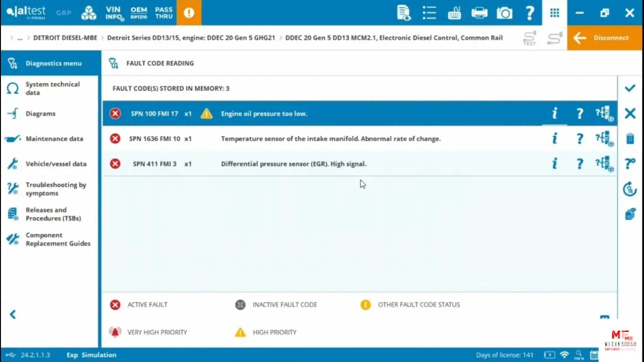Click the checkmark confirm icon
The height and width of the screenshot is (362, 644).
click(x=630, y=88)
